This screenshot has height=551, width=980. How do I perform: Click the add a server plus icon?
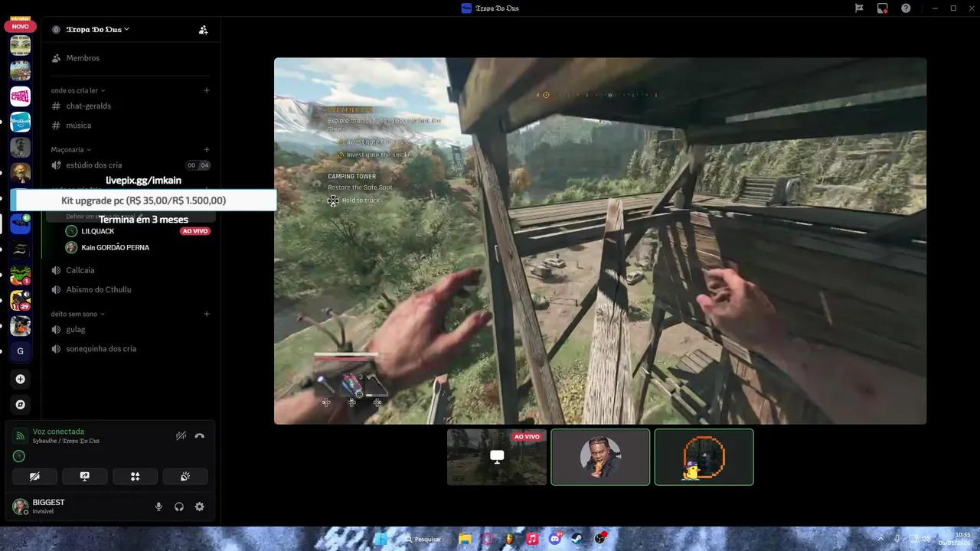point(21,379)
